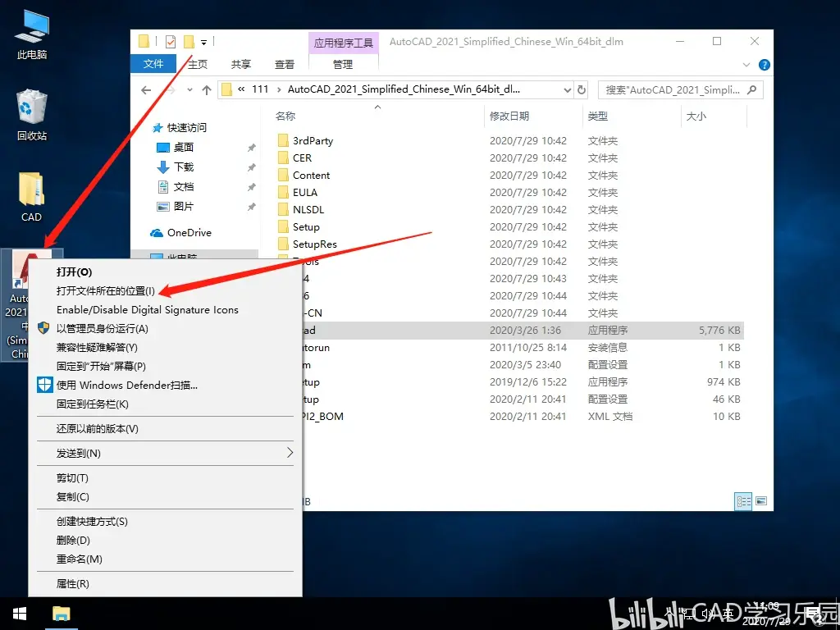The image size is (840, 630).
Task: Open 下载 in quick access
Action: tap(183, 167)
